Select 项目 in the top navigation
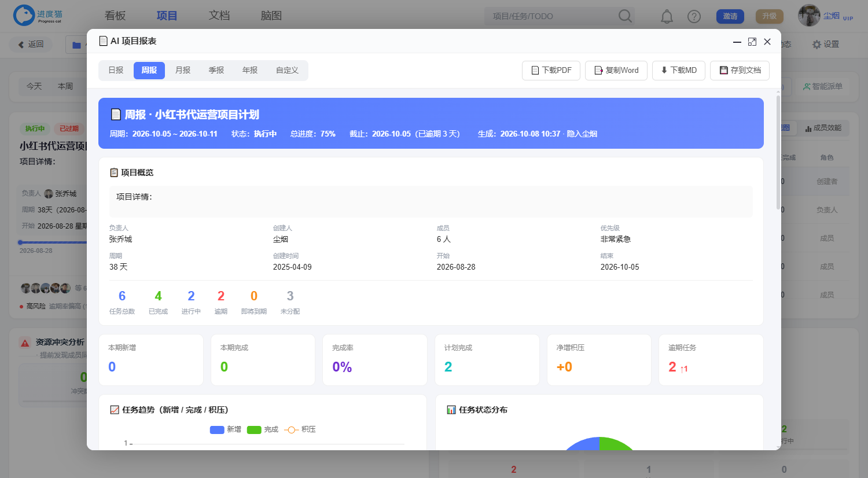 tap(167, 16)
